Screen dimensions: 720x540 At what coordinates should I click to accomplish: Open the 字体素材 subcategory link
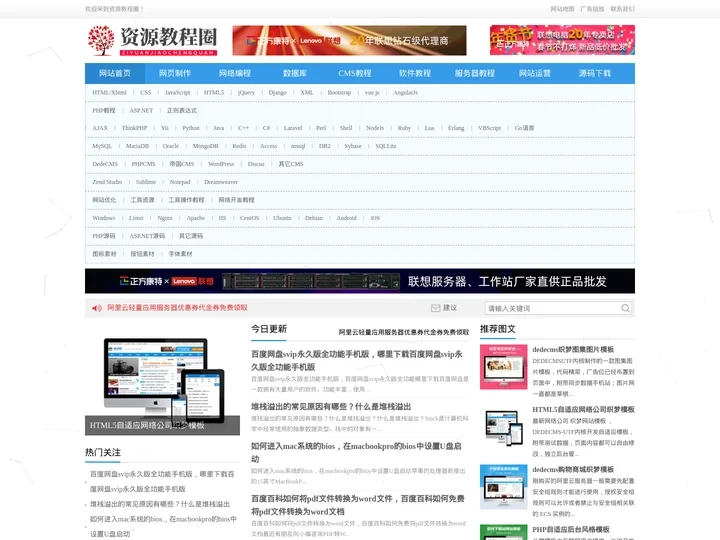[x=180, y=254]
